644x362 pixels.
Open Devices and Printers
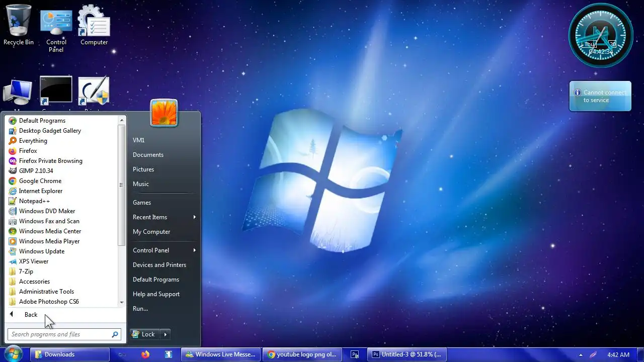pyautogui.click(x=159, y=265)
